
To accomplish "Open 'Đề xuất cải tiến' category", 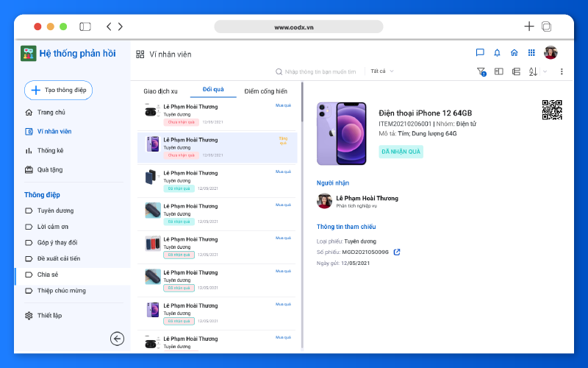I will [x=59, y=259].
